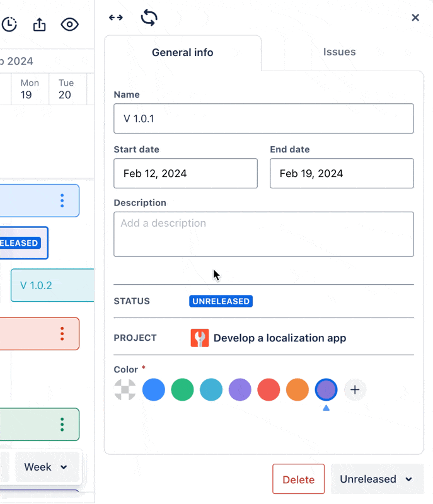Select the General info tab
Screen dimensions: 433x504
[182, 53]
